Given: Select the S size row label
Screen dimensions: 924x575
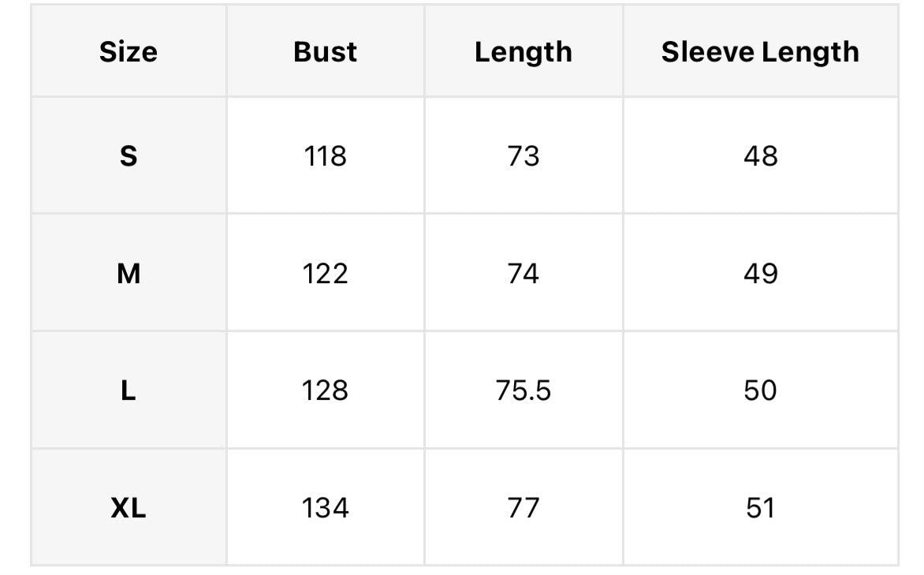Looking at the screenshot, I should pos(129,156).
